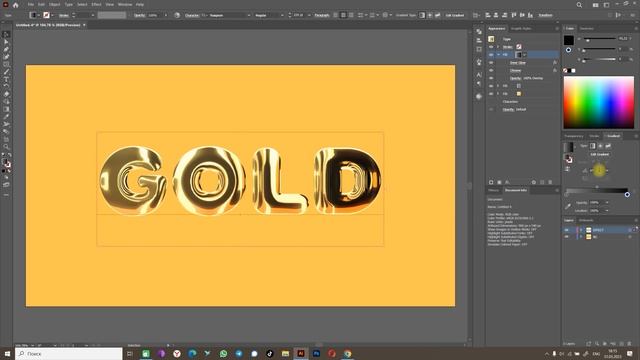Screen dimensions: 640x360
Task: Click the Chrome effect link
Action: (515, 70)
